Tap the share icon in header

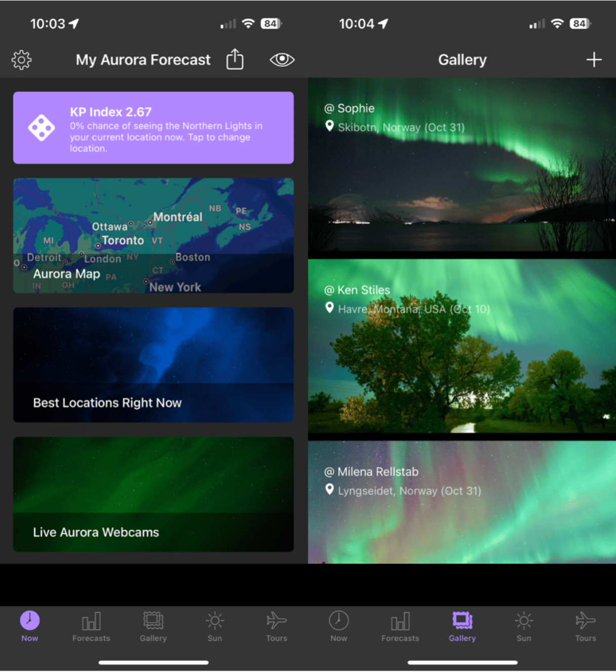(x=235, y=59)
